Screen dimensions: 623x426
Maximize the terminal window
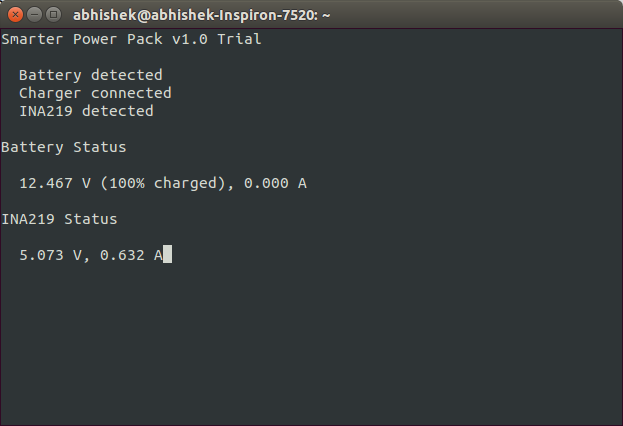click(x=54, y=15)
